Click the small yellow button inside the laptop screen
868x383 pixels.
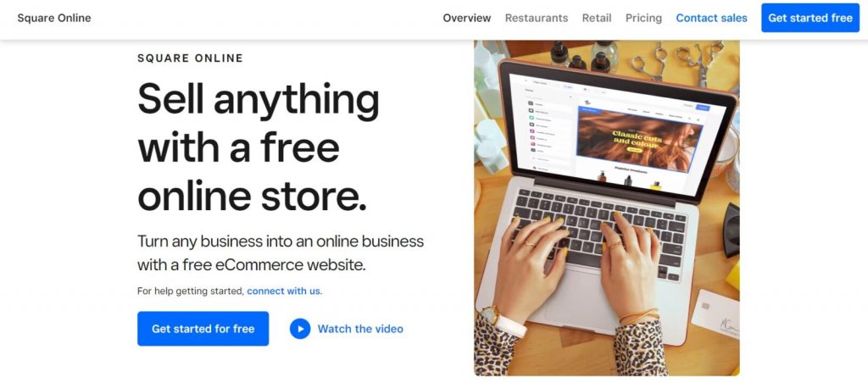point(635,149)
